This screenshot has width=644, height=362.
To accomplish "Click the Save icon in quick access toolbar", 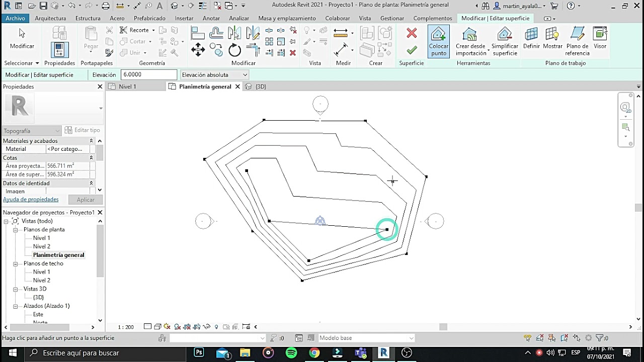I will [x=43, y=6].
